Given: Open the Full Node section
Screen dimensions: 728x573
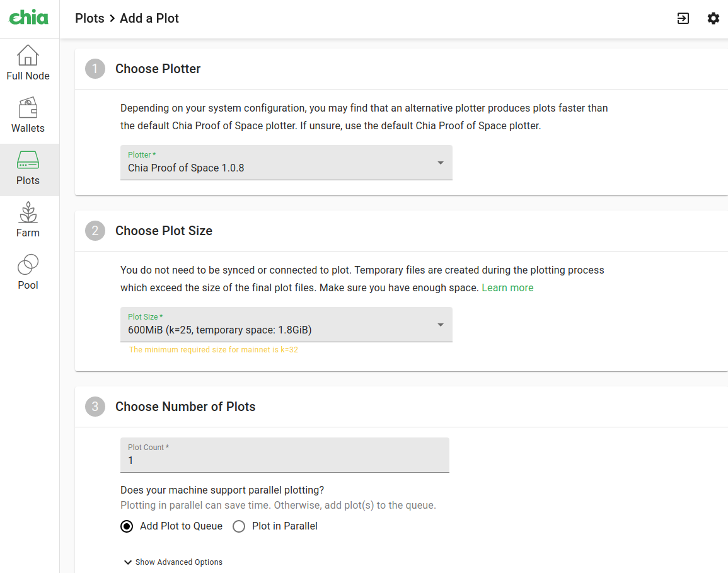Looking at the screenshot, I should 28,63.
